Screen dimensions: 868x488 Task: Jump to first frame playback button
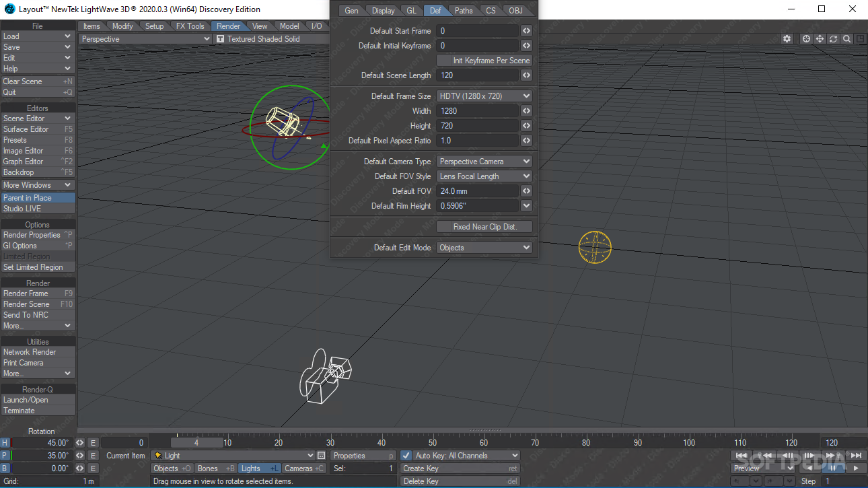tap(742, 456)
